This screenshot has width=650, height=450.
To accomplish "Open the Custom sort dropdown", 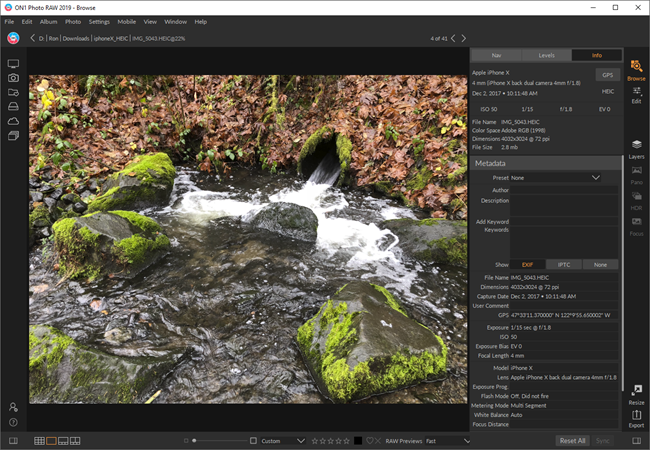I will point(283,440).
